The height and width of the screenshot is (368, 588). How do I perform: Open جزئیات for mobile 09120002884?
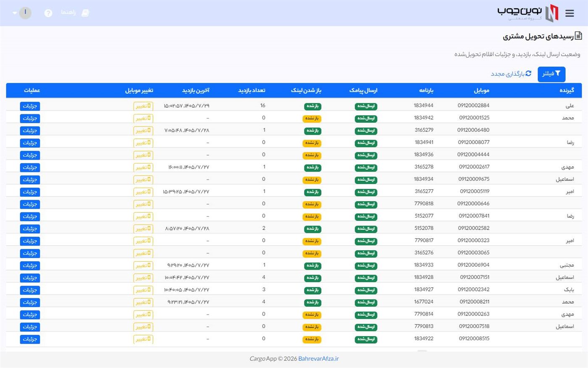(30, 106)
